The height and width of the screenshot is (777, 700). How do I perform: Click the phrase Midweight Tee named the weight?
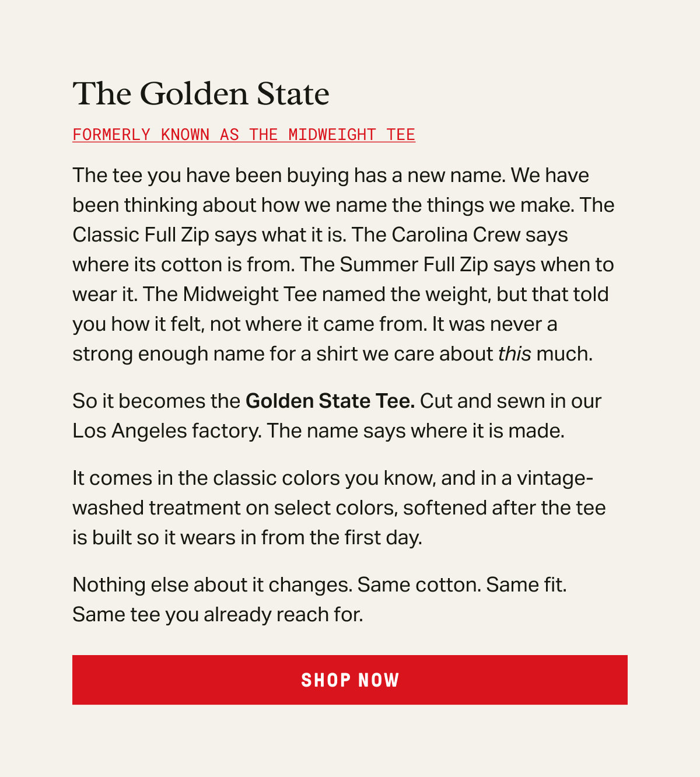coord(337,294)
